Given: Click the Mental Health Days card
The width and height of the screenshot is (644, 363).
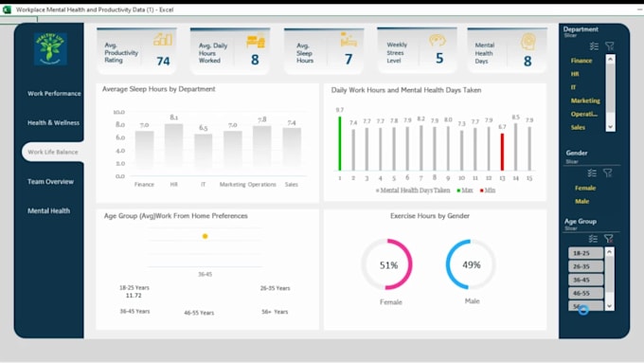Looking at the screenshot, I should (x=508, y=50).
